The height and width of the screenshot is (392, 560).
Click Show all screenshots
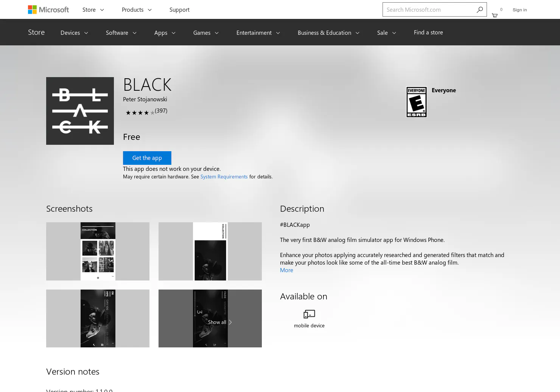coord(219,322)
